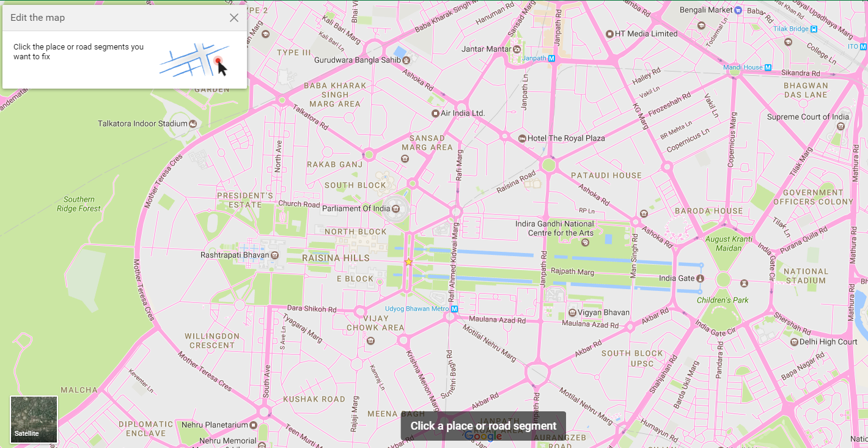Select Hotel The Royal Plaza icon
Screen dimensions: 868x448
[x=522, y=138]
